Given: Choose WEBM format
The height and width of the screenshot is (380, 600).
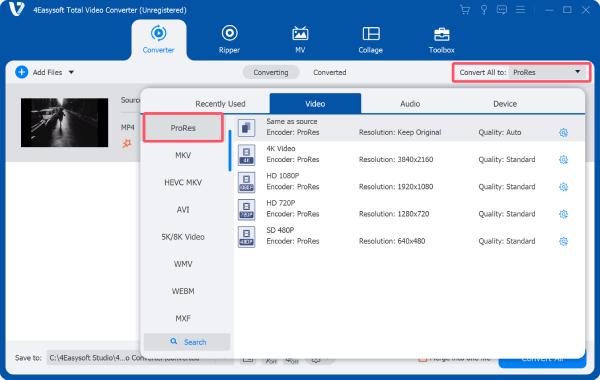Looking at the screenshot, I should coord(183,291).
